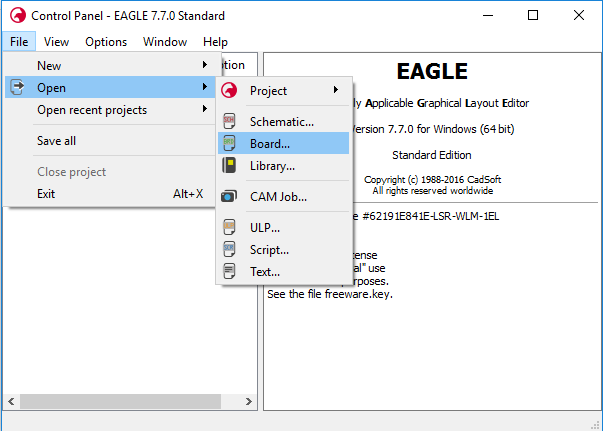Click the Board file icon
The width and height of the screenshot is (603, 431).
coord(230,144)
